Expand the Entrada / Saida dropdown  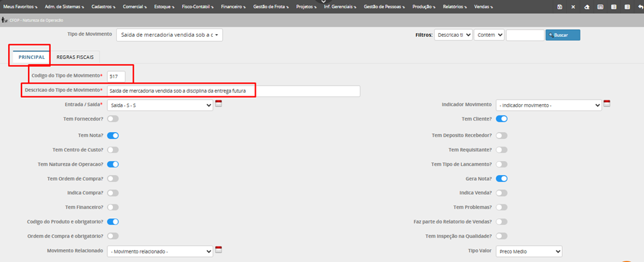(x=160, y=105)
